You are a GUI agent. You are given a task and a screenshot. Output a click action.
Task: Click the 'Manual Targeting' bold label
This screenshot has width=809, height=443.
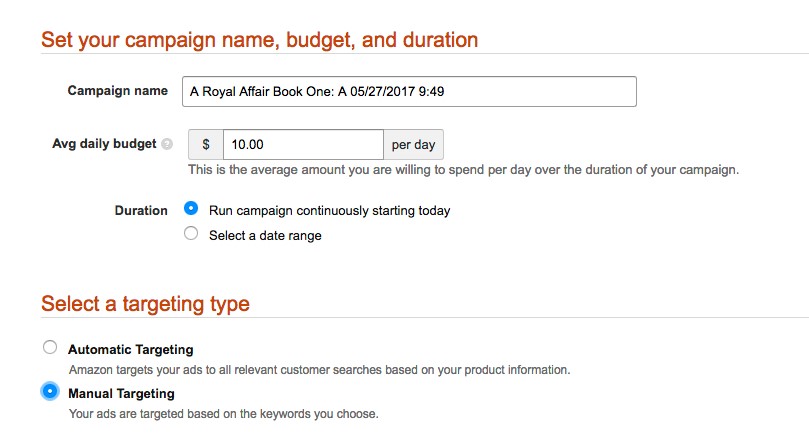pos(121,393)
